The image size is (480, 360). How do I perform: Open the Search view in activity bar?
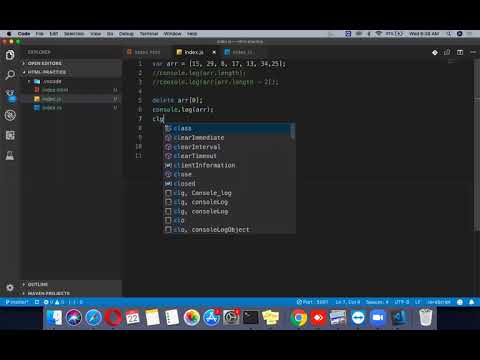[10, 75]
